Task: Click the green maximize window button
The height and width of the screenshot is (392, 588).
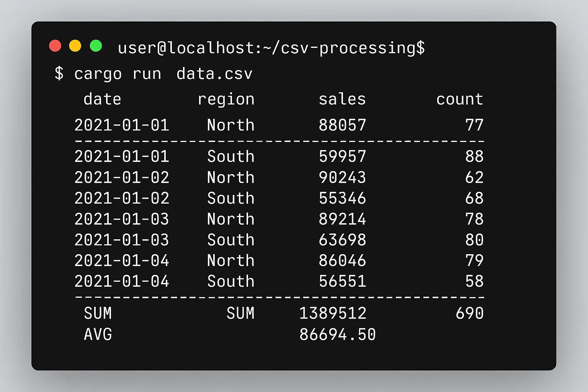Action: pyautogui.click(x=96, y=46)
